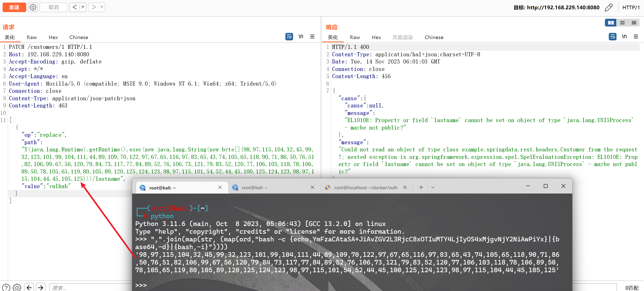Toggle non-printable chars in request panel
The image size is (644, 291).
pyautogui.click(x=301, y=37)
